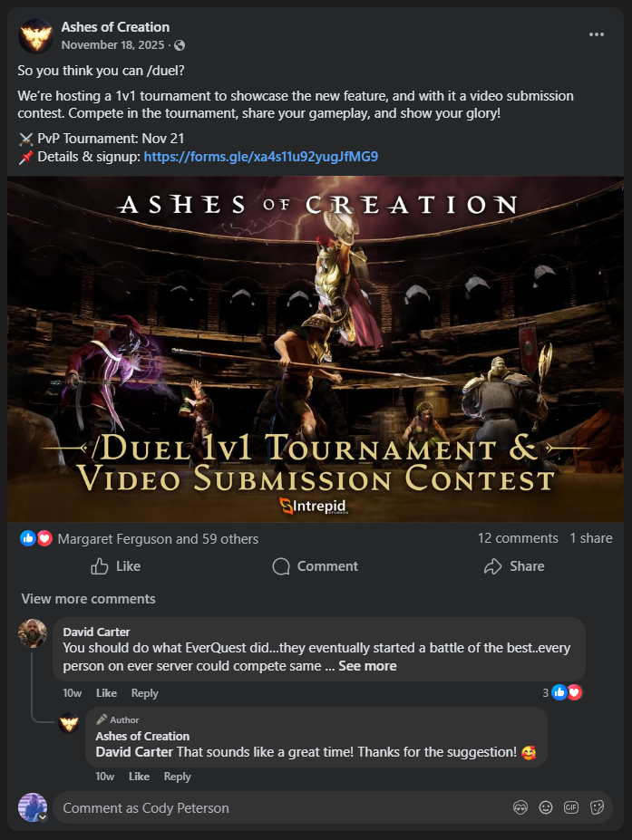Open the three-dot post options menu

click(x=596, y=34)
